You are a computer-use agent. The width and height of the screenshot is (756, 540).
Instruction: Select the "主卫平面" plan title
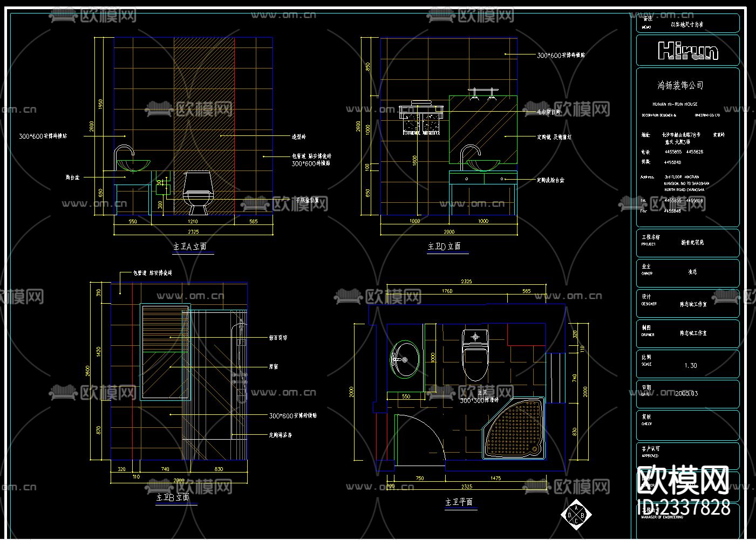pyautogui.click(x=459, y=502)
